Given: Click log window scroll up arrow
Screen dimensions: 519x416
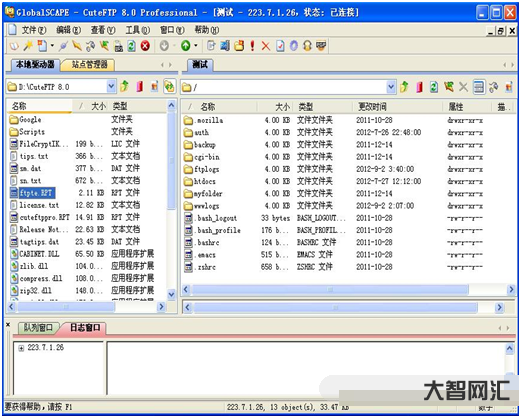Looking at the screenshot, I should (x=510, y=349).
